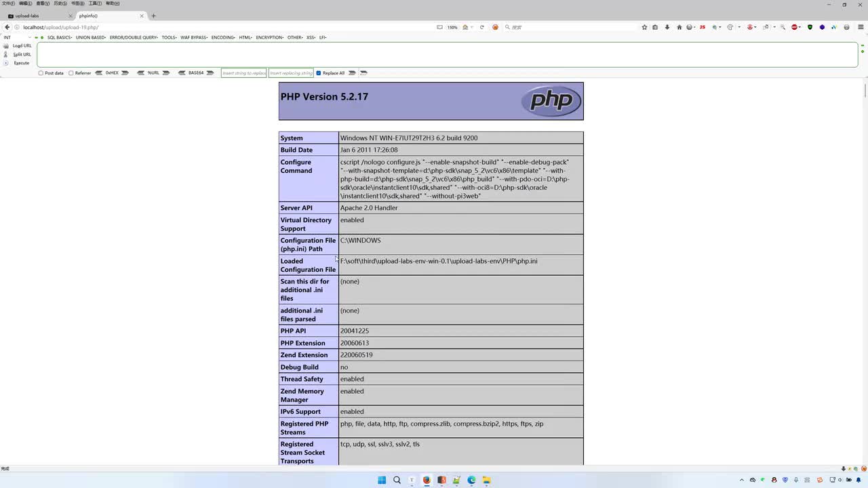Expand the ERROR/DOUBLE QUERY menu
The height and width of the screenshot is (488, 868).
pyautogui.click(x=134, y=37)
